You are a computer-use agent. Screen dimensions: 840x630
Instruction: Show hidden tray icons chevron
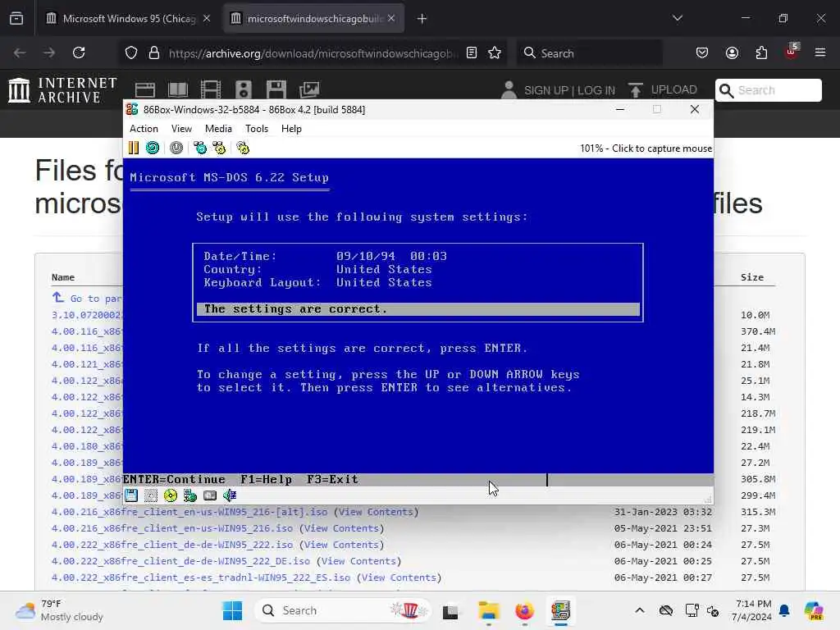pyautogui.click(x=640, y=610)
